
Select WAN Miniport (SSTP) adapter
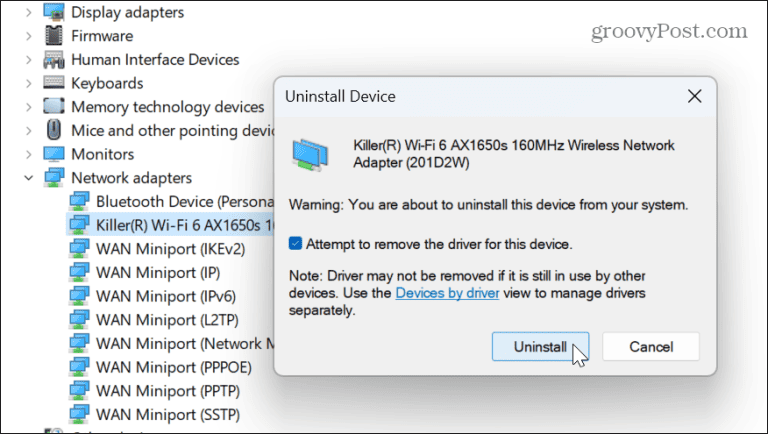[x=168, y=413]
